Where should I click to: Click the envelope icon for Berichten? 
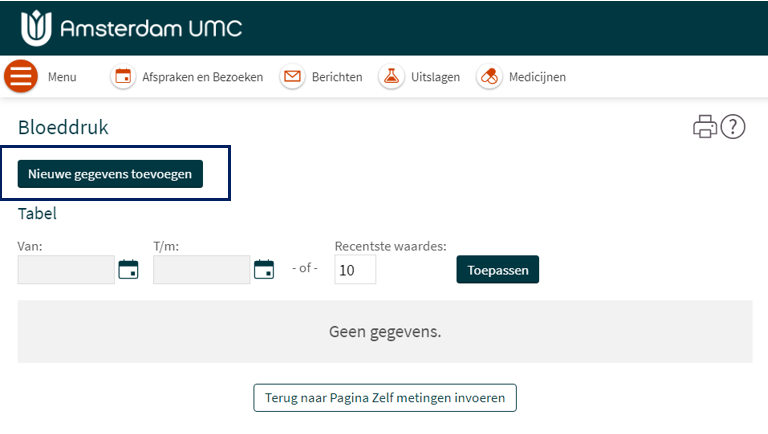292,77
